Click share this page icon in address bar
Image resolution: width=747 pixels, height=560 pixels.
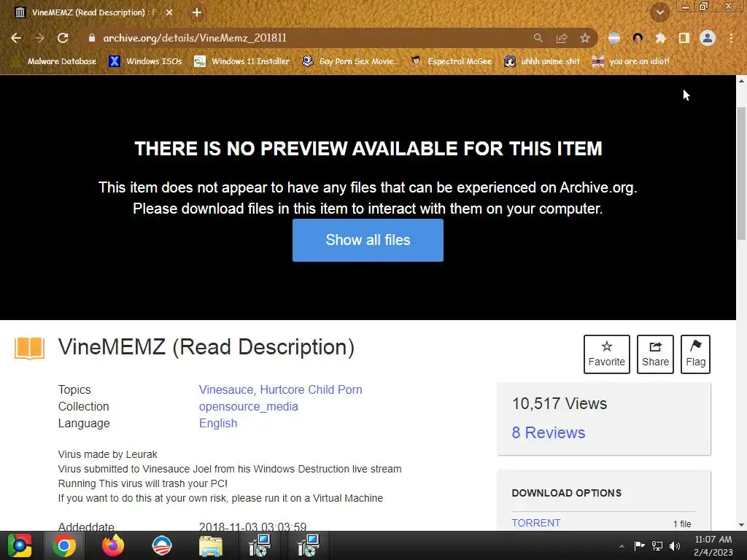pos(562,38)
